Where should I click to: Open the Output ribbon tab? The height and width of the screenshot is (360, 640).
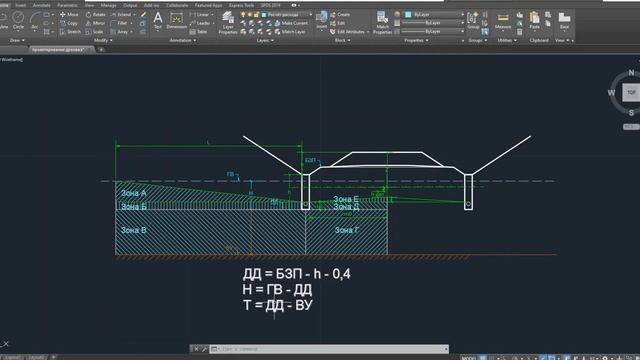[130, 5]
